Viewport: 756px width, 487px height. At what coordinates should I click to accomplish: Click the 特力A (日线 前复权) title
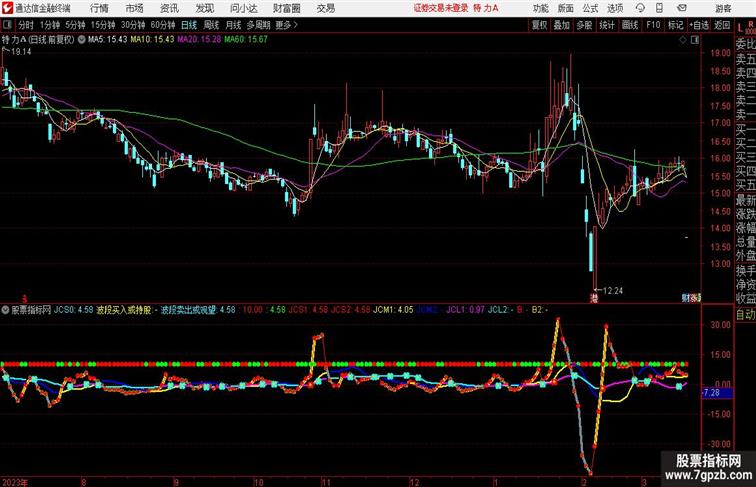point(38,40)
